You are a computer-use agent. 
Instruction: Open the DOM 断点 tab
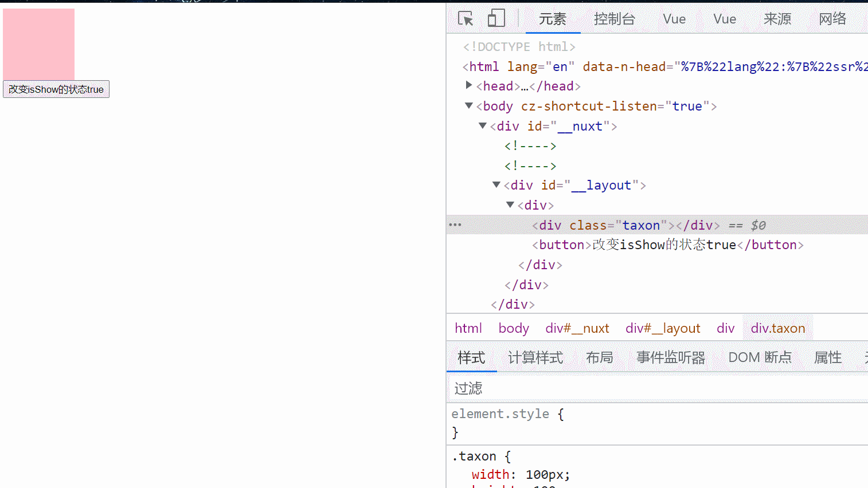pyautogui.click(x=760, y=357)
